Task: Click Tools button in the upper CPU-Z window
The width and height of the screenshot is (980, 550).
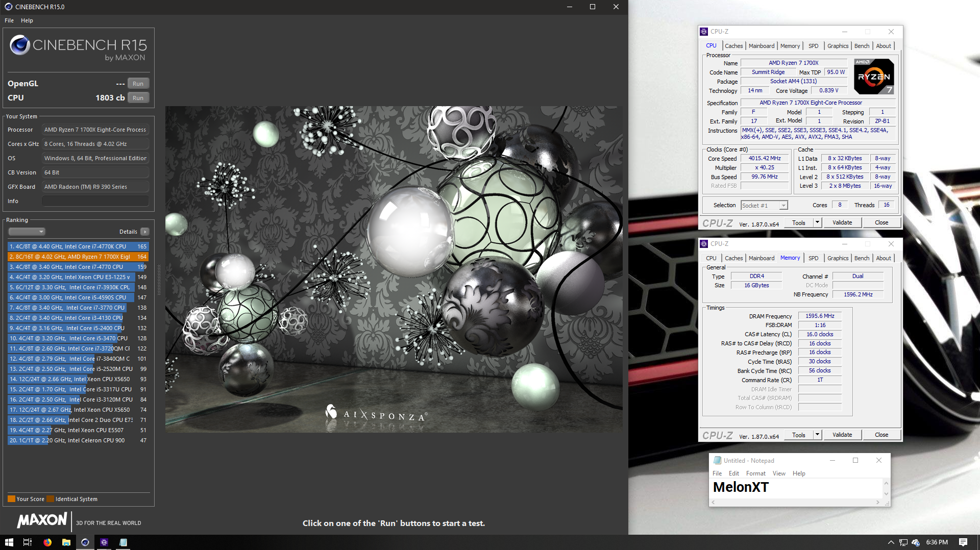Action: coord(799,223)
